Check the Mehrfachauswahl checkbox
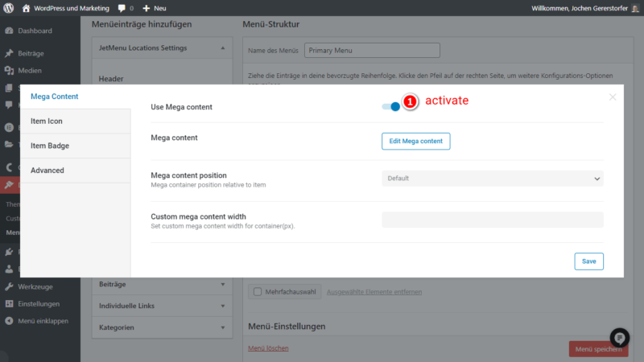 tap(255, 291)
